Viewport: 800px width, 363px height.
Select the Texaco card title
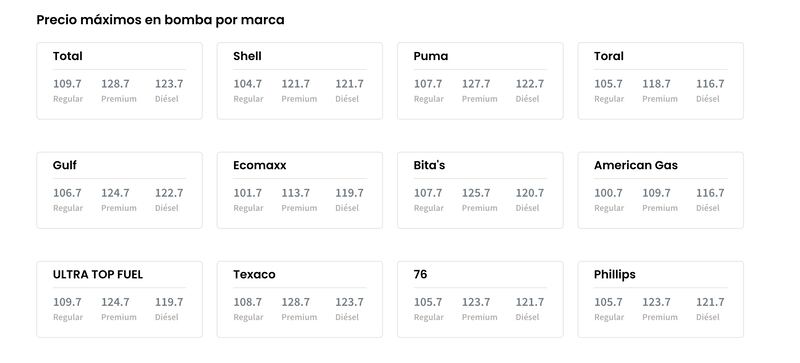[x=254, y=275]
